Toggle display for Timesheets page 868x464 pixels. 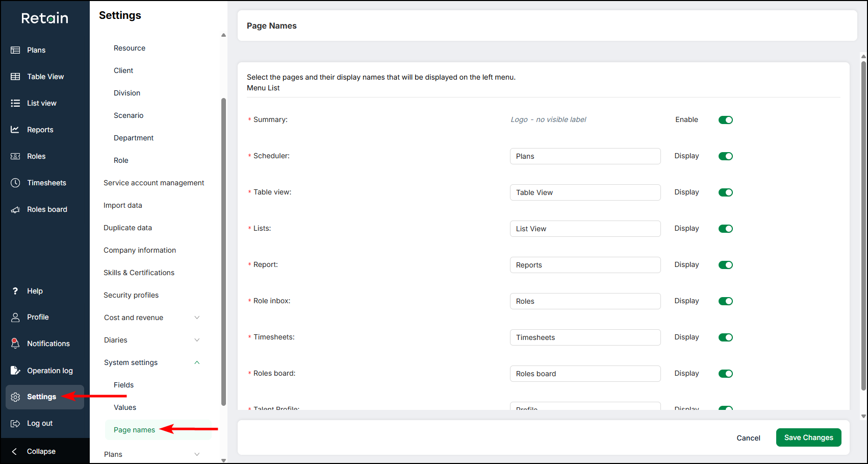(725, 337)
